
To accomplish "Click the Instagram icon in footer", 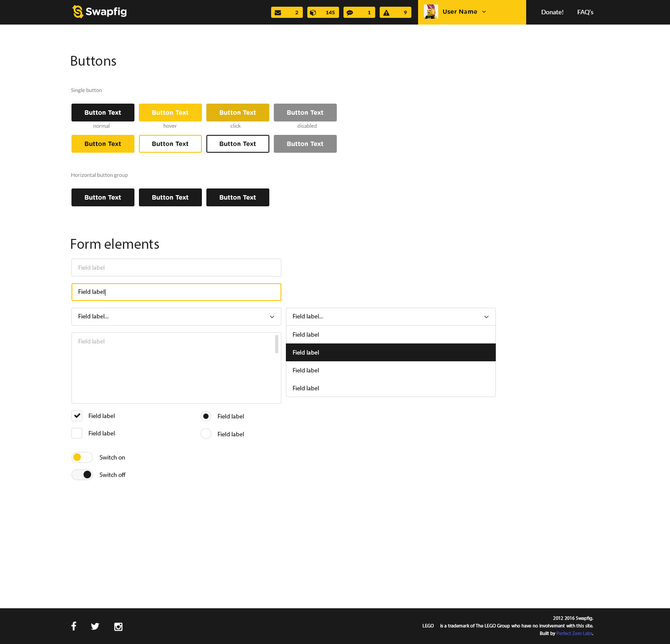I will point(118,626).
